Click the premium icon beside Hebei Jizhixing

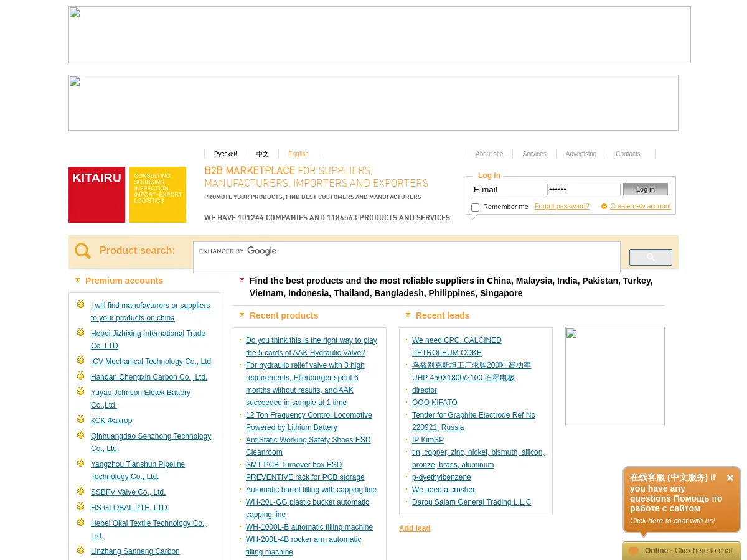80,332
